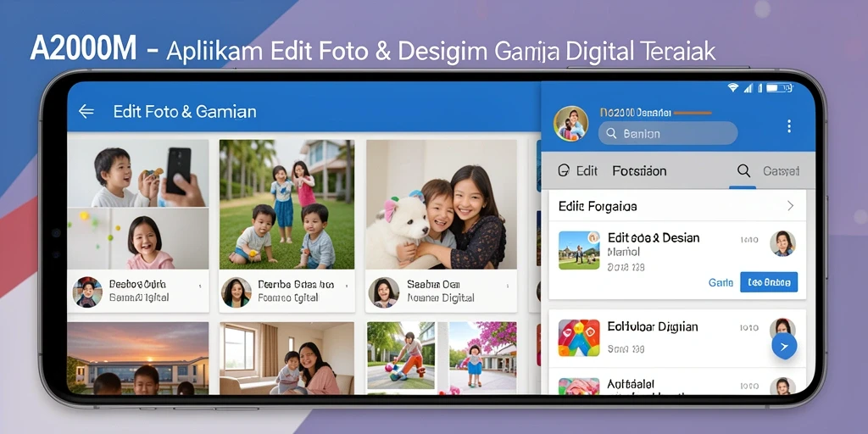The image size is (868, 434).
Task: Select the Agltaalal title text
Action: pyautogui.click(x=631, y=384)
